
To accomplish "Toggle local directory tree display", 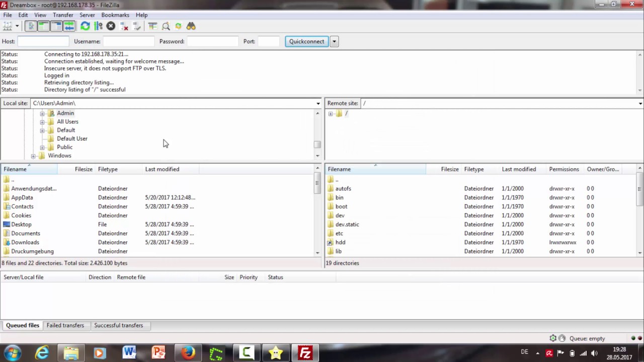I will [43, 26].
